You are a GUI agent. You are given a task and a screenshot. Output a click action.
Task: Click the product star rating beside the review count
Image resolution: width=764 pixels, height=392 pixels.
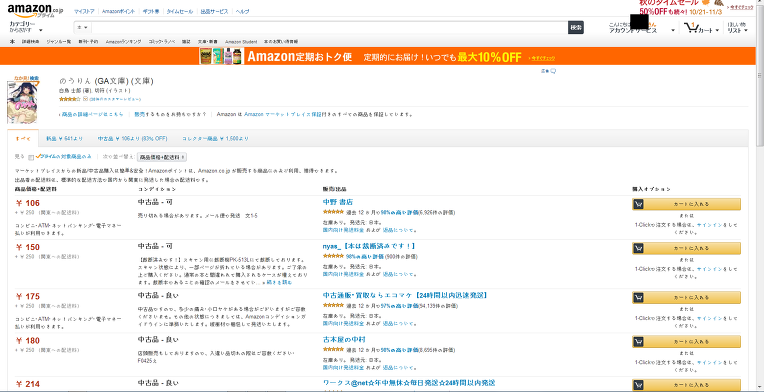(70, 99)
